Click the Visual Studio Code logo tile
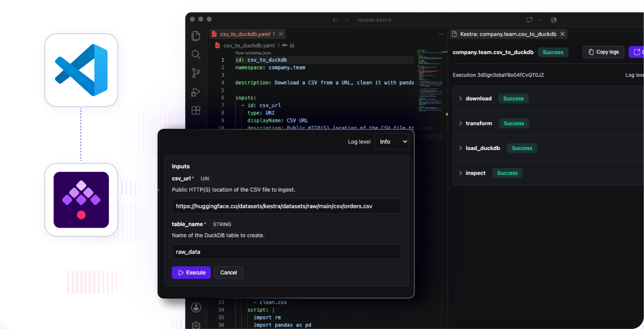The width and height of the screenshot is (644, 329). pyautogui.click(x=81, y=70)
